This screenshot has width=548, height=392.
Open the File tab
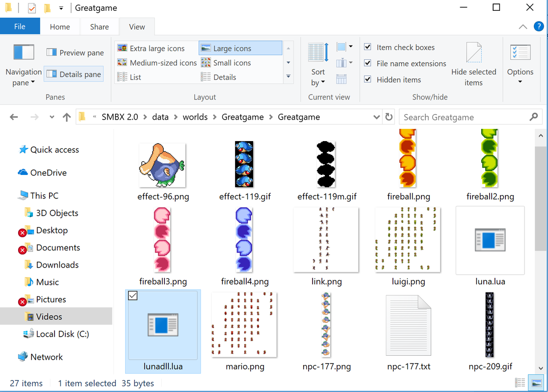[20, 26]
